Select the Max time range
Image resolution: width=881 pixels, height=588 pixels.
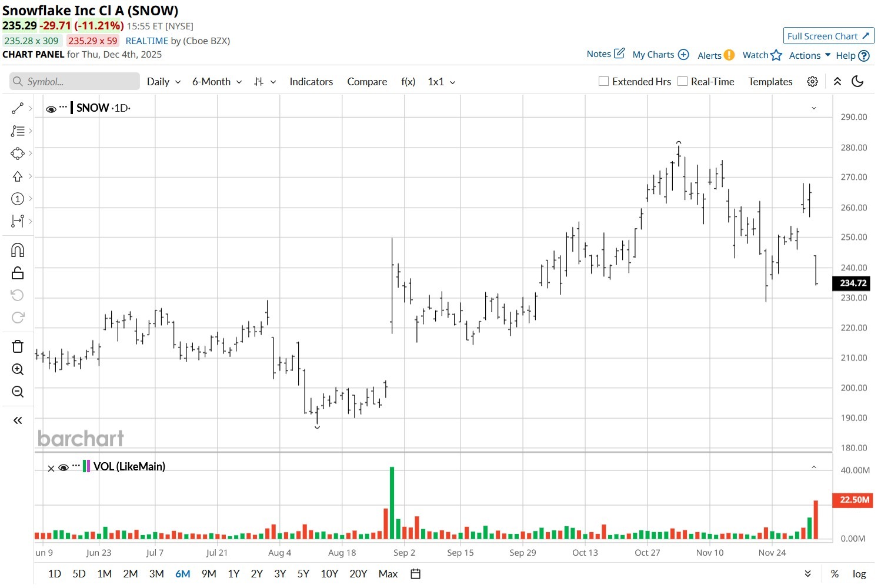coord(388,574)
